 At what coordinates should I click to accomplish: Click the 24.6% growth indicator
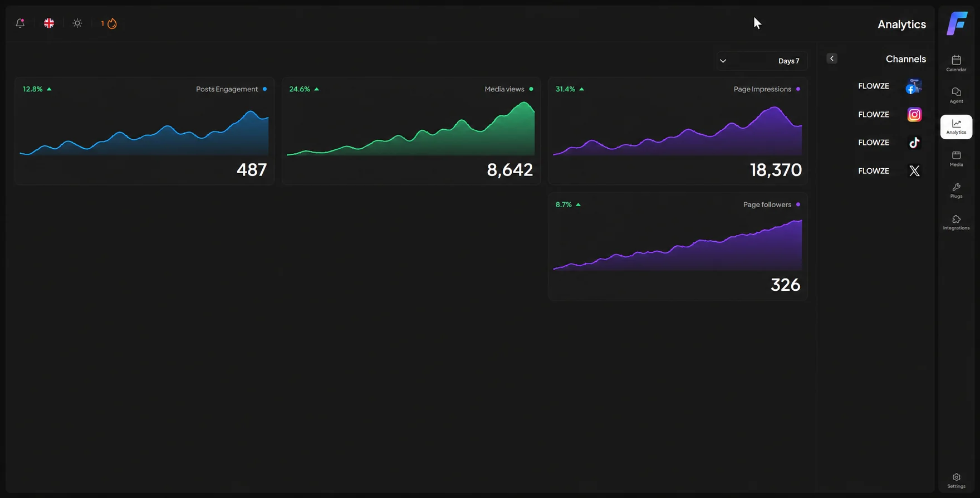pyautogui.click(x=304, y=89)
